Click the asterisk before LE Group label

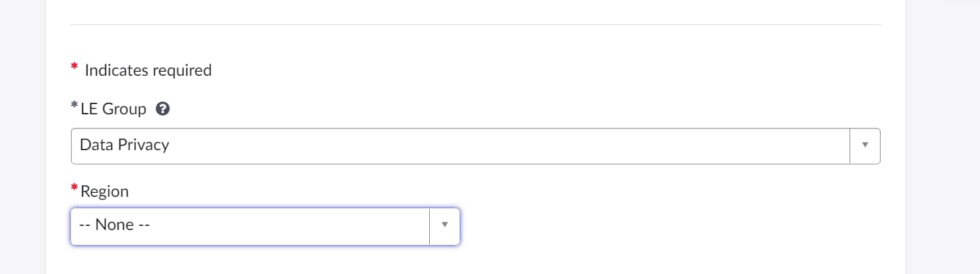pos(74,106)
